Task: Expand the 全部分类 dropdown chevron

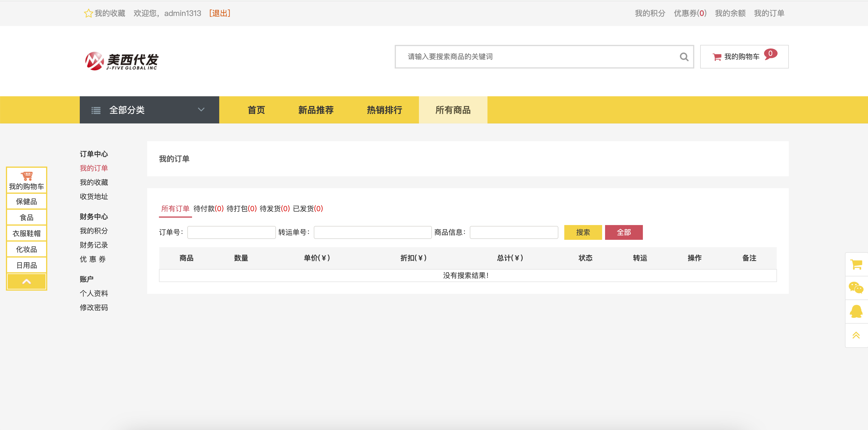Action: click(x=201, y=110)
